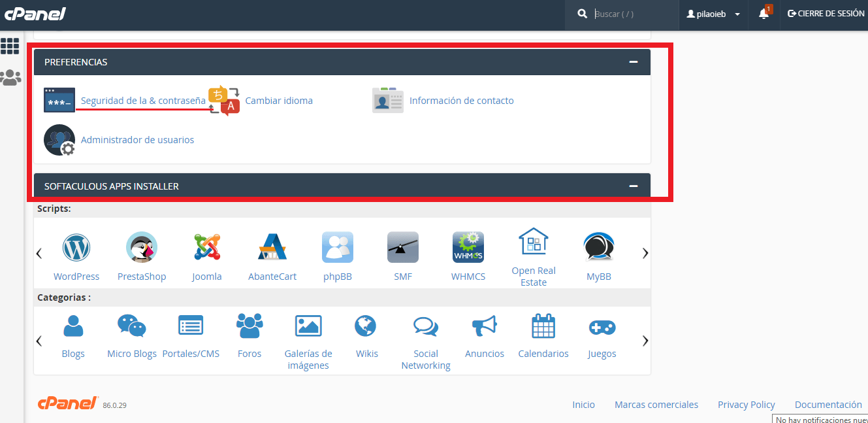Click the Softaculous Apps Installer header title
Image resolution: width=868 pixels, height=423 pixels.
(112, 186)
